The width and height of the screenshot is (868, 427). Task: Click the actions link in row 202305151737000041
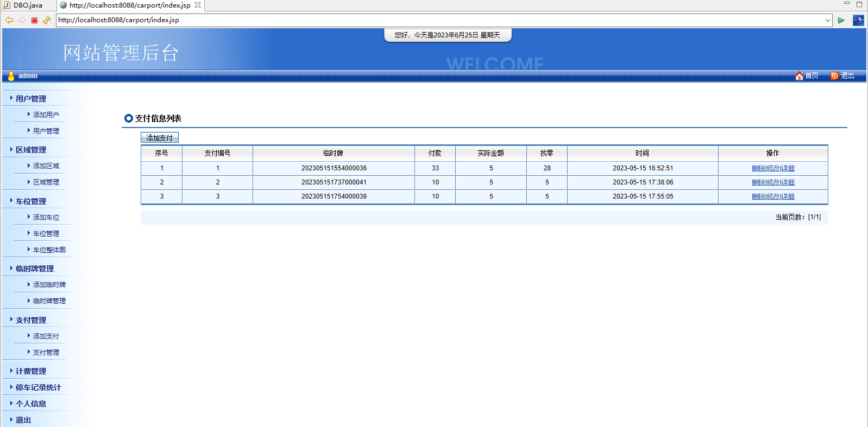tap(773, 182)
